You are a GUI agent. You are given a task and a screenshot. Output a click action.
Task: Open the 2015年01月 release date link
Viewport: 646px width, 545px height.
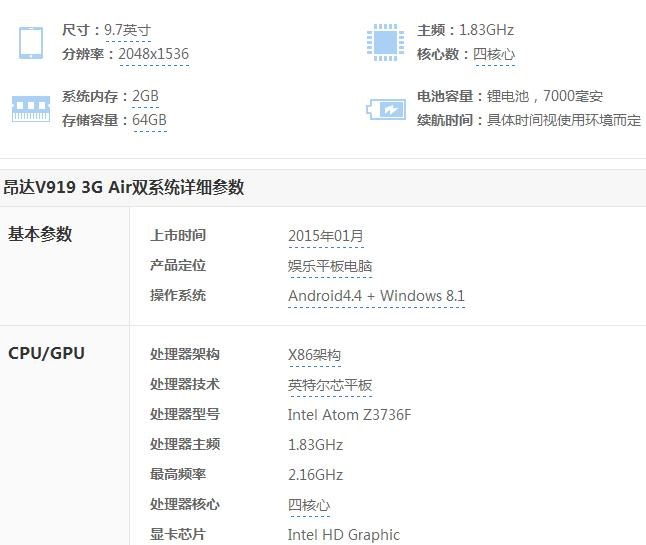point(325,236)
